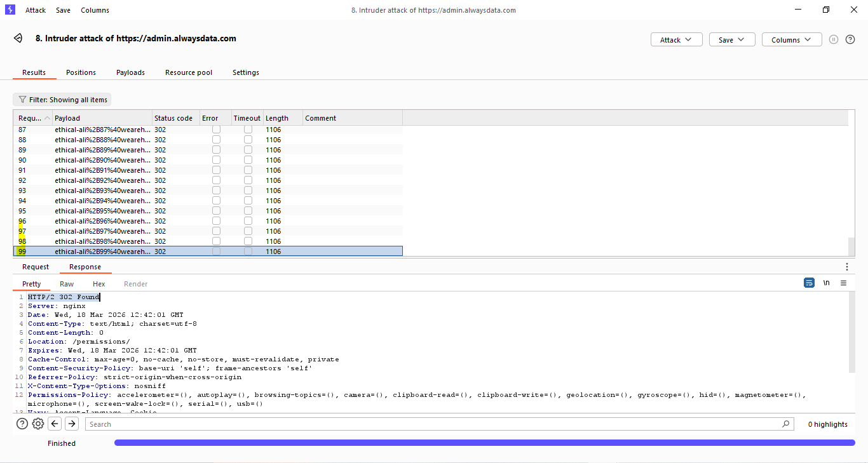Open the response editor hamburger menu
Image resolution: width=868 pixels, height=463 pixels.
(843, 283)
